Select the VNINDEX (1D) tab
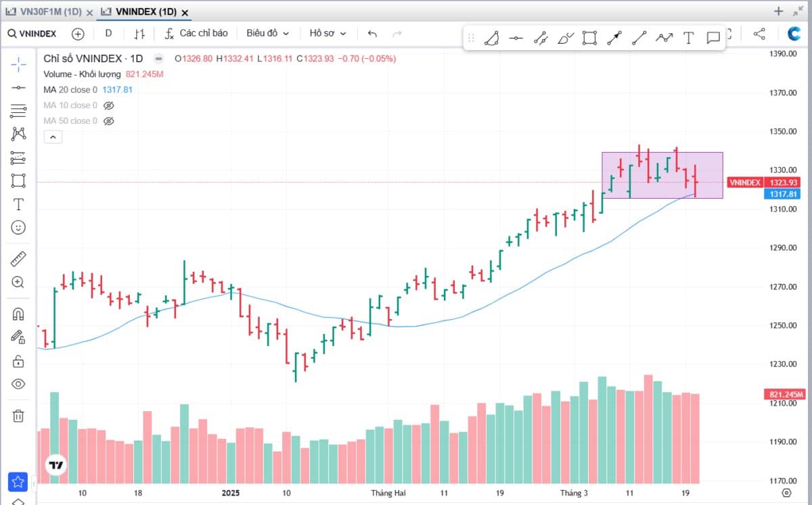This screenshot has width=812, height=505. point(139,11)
